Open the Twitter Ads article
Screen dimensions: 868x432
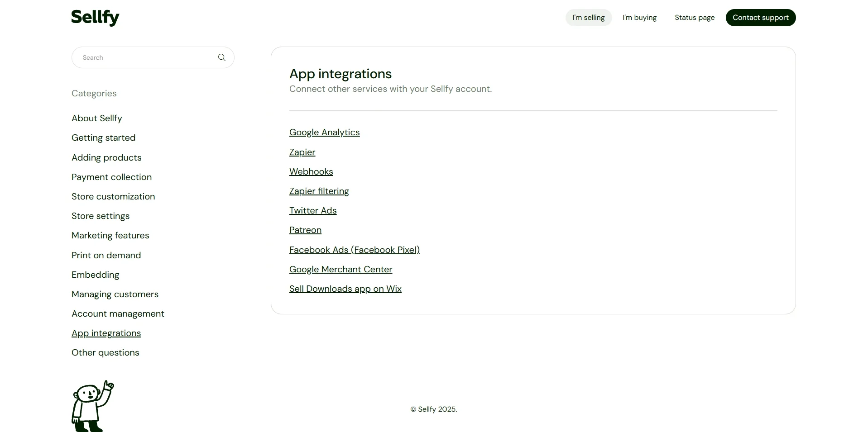[x=313, y=210]
